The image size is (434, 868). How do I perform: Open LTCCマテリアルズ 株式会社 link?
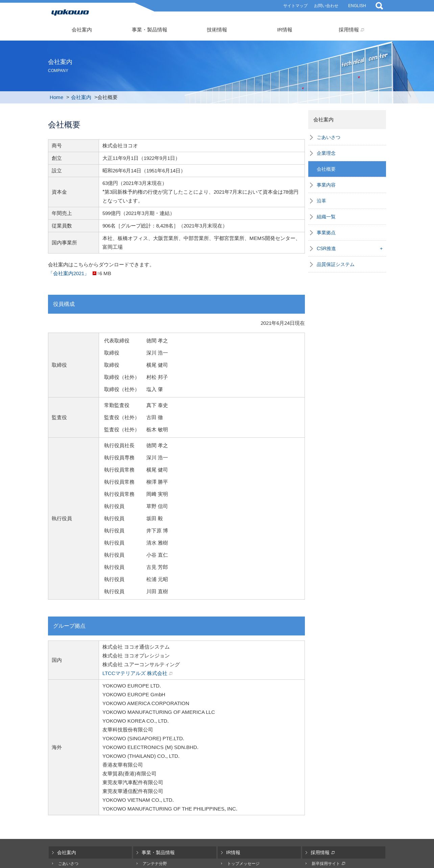(135, 673)
